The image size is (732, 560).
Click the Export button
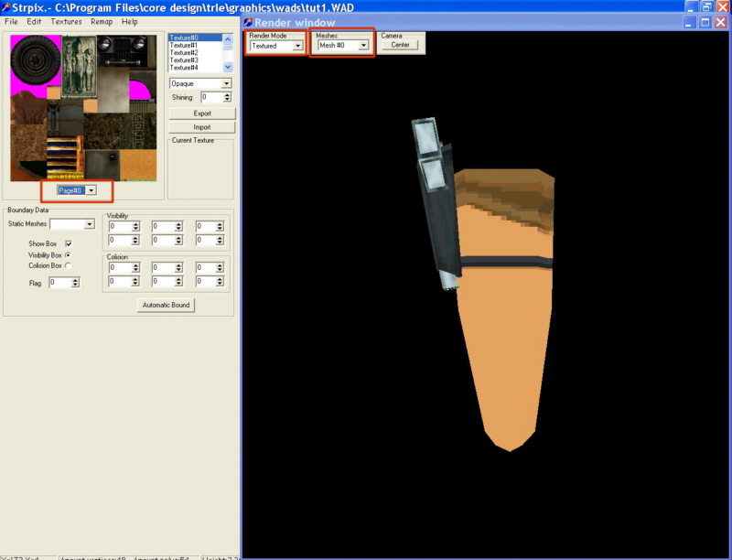202,113
